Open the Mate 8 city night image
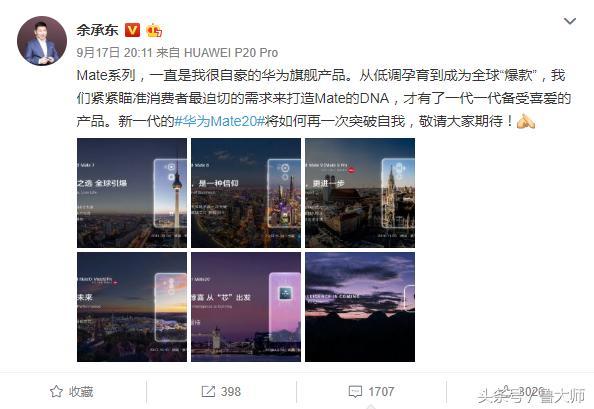 point(246,193)
